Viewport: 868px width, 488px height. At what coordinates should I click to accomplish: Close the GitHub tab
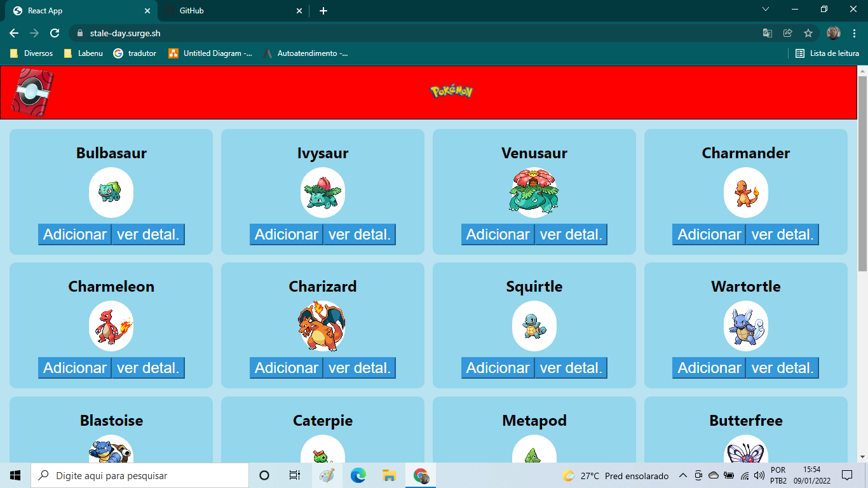(300, 11)
